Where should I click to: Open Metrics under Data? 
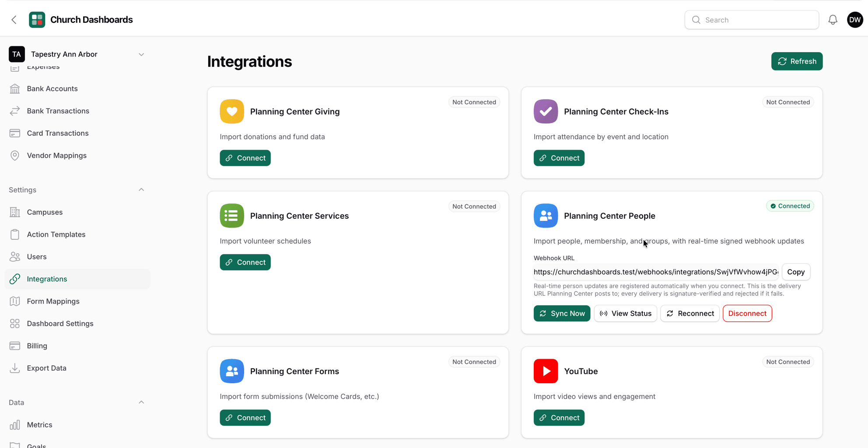coord(77,425)
